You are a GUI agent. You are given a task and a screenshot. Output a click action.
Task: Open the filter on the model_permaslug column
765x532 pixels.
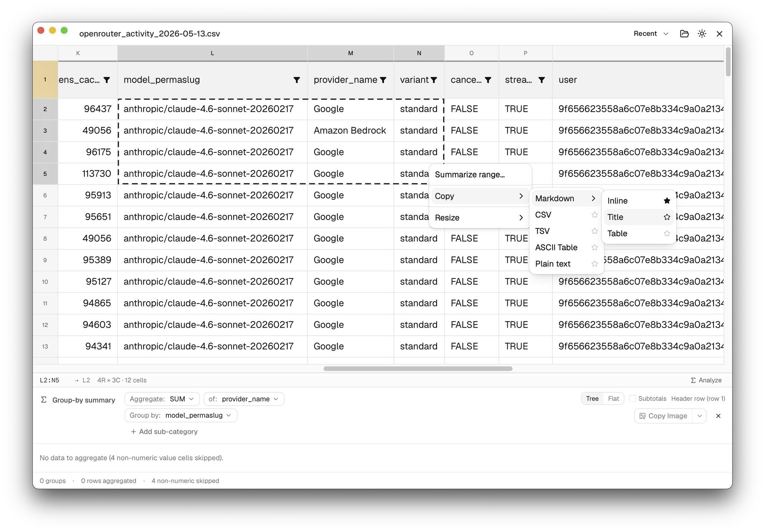tap(297, 80)
